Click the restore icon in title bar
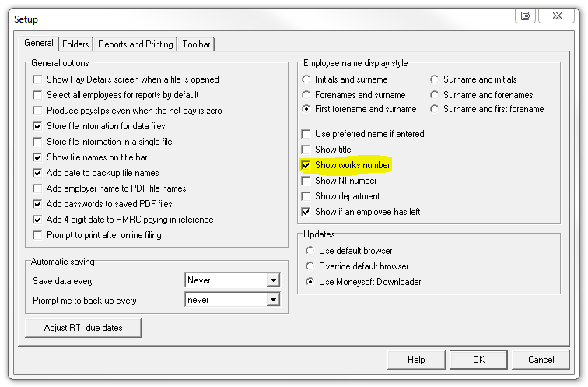 click(x=526, y=16)
